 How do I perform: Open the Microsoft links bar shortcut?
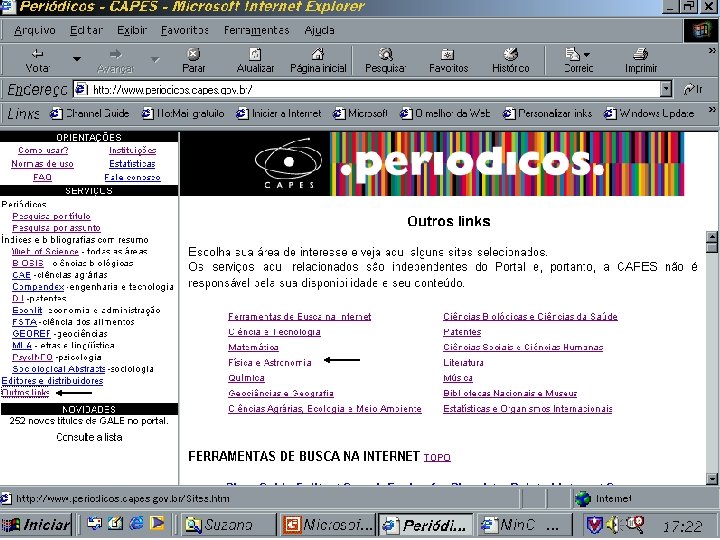pos(360,113)
